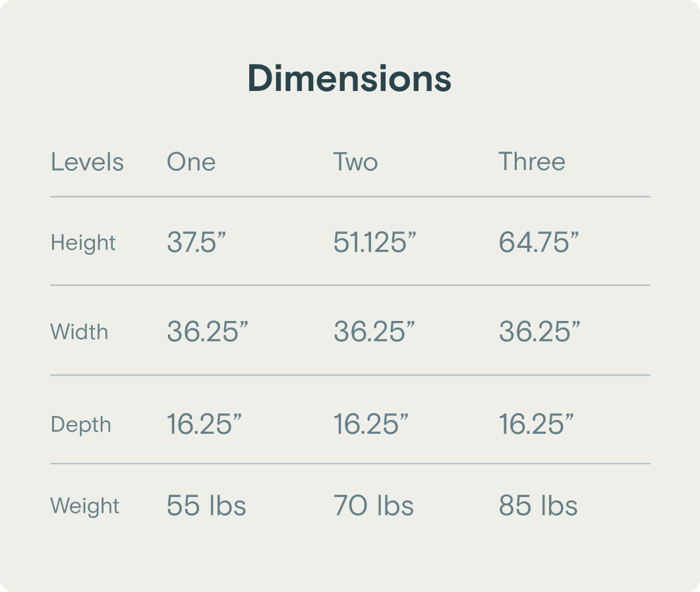Select the Three level column header
This screenshot has height=592, width=700.
click(x=532, y=162)
